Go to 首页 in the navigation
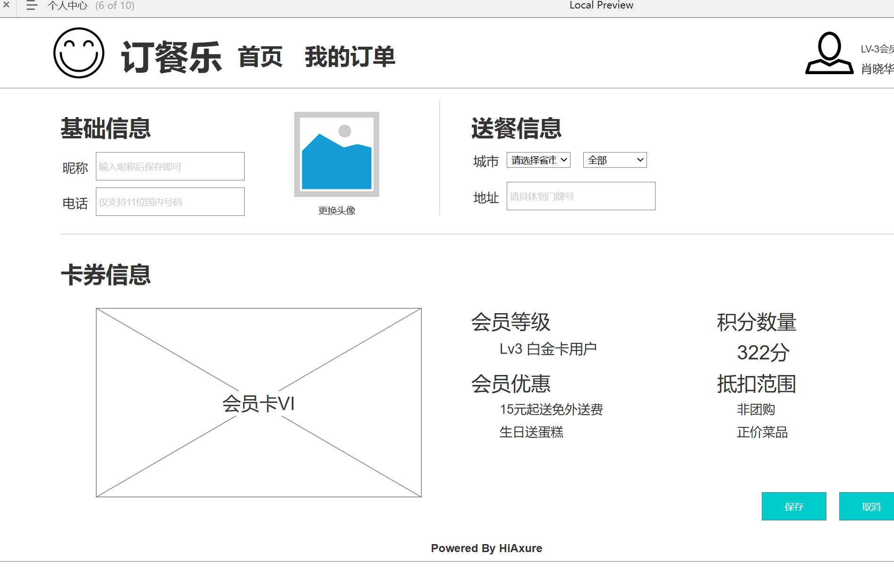This screenshot has width=894, height=588. pyautogui.click(x=260, y=57)
